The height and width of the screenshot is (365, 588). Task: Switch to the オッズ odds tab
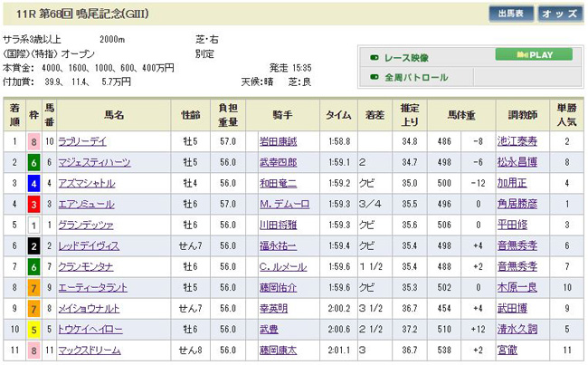coord(561,14)
